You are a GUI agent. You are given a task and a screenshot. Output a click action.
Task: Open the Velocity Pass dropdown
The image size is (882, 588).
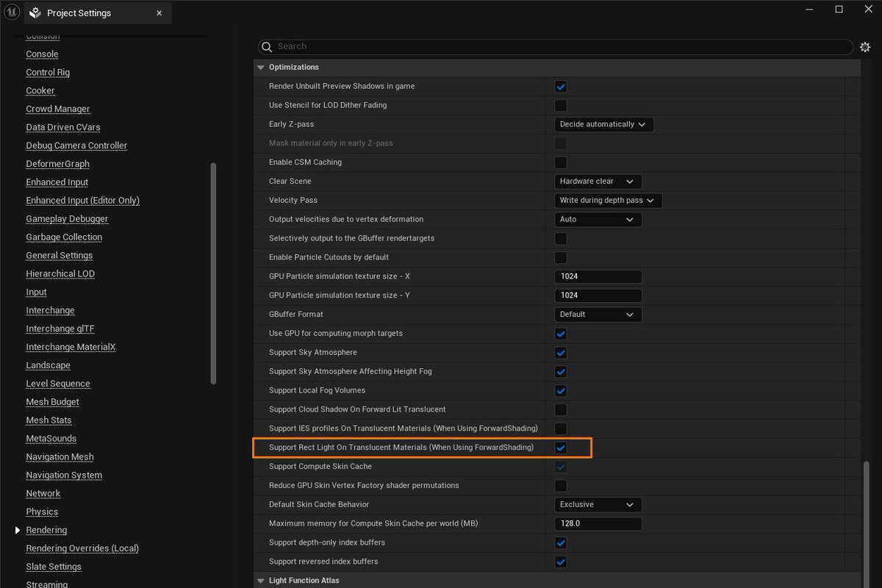pyautogui.click(x=608, y=200)
